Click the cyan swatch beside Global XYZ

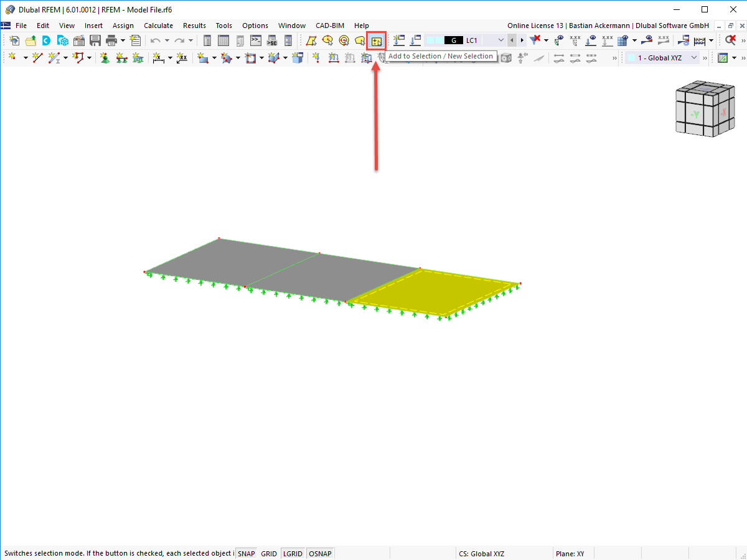point(632,58)
